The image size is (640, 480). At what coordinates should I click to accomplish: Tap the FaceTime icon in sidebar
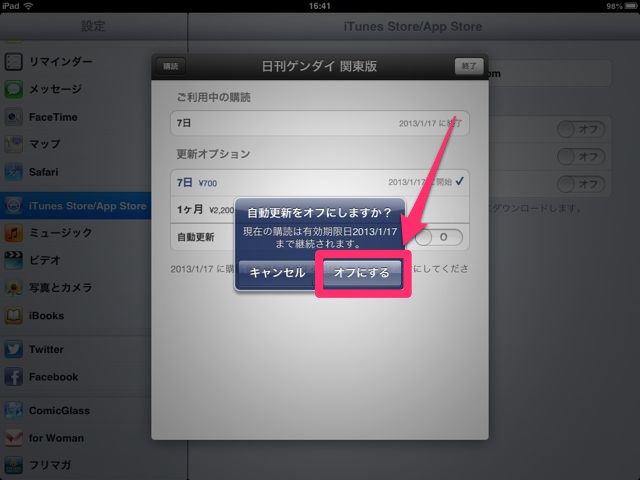13,117
